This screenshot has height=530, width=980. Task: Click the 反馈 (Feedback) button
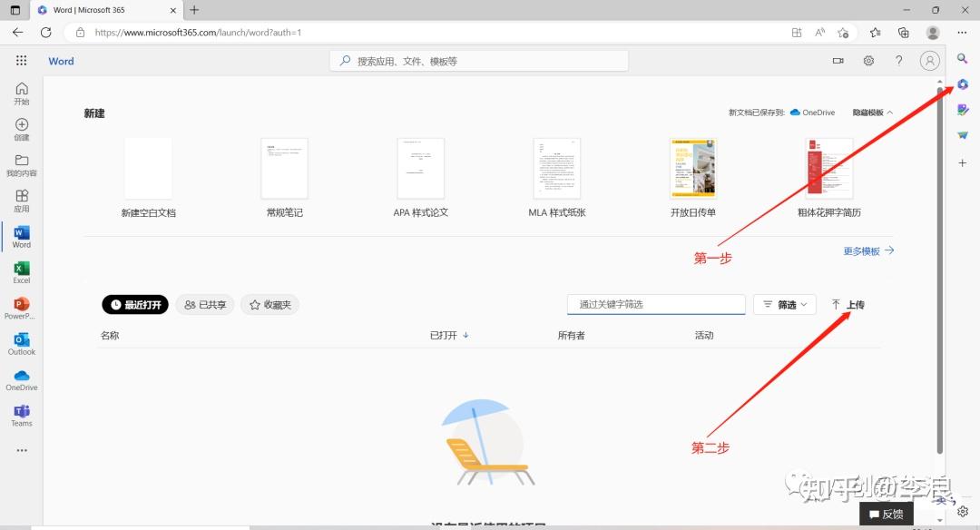[x=887, y=514]
